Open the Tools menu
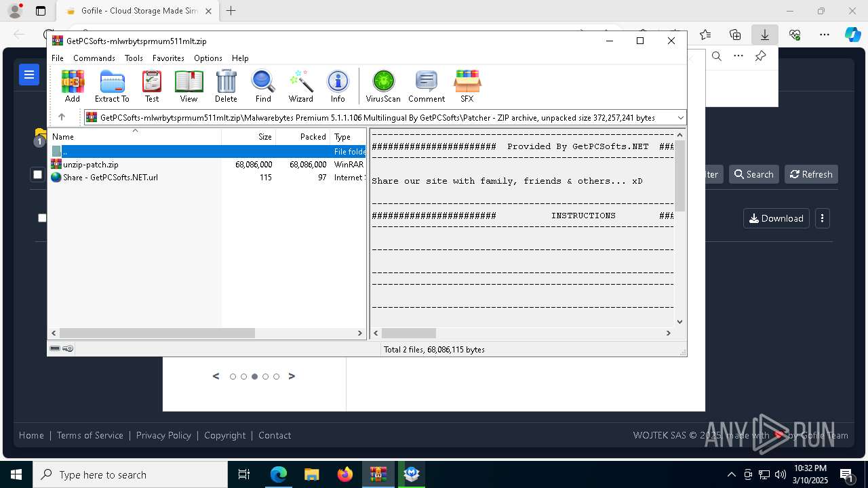This screenshot has width=868, height=488. point(134,58)
